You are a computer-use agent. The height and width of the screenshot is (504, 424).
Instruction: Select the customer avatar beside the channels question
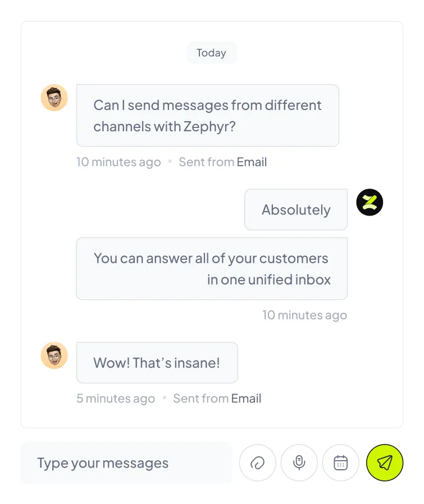pyautogui.click(x=54, y=98)
